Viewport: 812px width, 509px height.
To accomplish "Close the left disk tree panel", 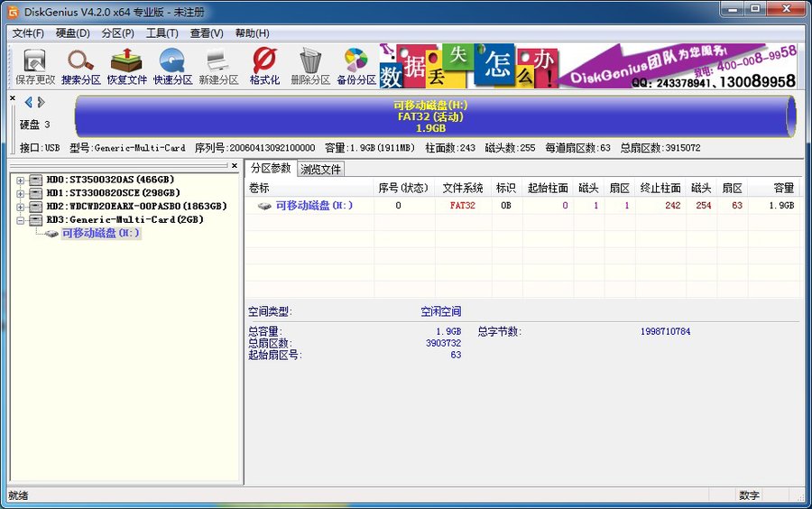I will click(x=235, y=166).
